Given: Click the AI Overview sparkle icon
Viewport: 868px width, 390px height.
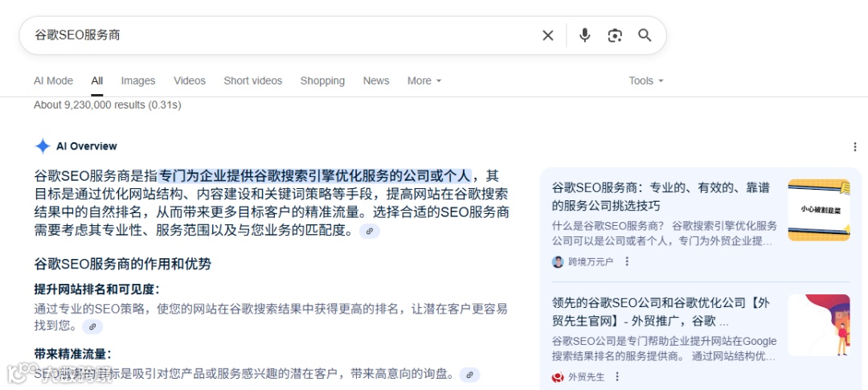Looking at the screenshot, I should coord(43,146).
